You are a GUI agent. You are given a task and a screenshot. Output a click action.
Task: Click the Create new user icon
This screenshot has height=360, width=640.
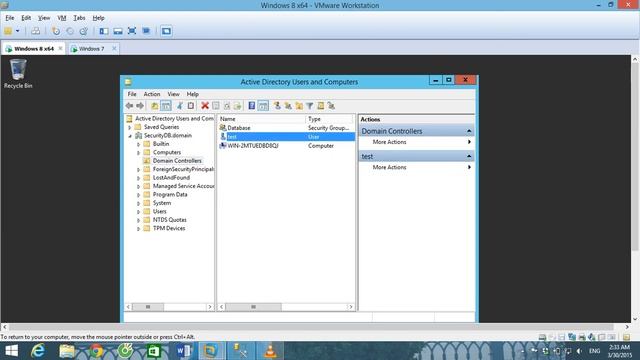(x=277, y=106)
